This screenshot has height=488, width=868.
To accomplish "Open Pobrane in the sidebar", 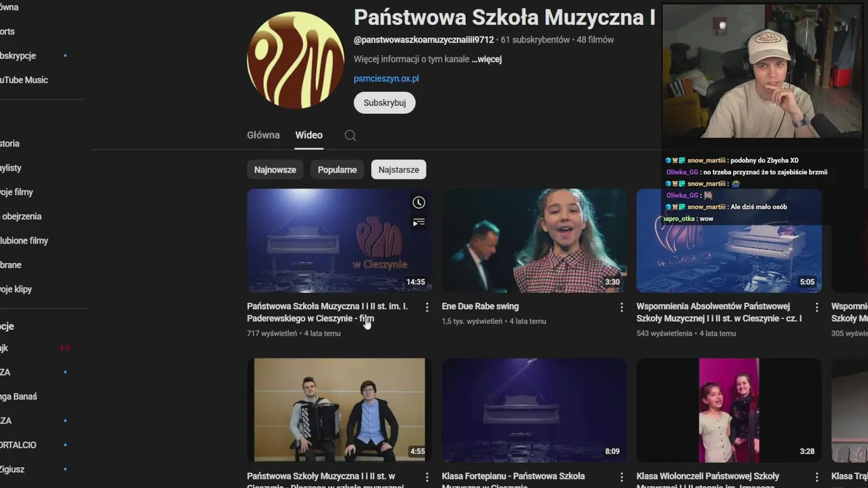I will pos(11,265).
